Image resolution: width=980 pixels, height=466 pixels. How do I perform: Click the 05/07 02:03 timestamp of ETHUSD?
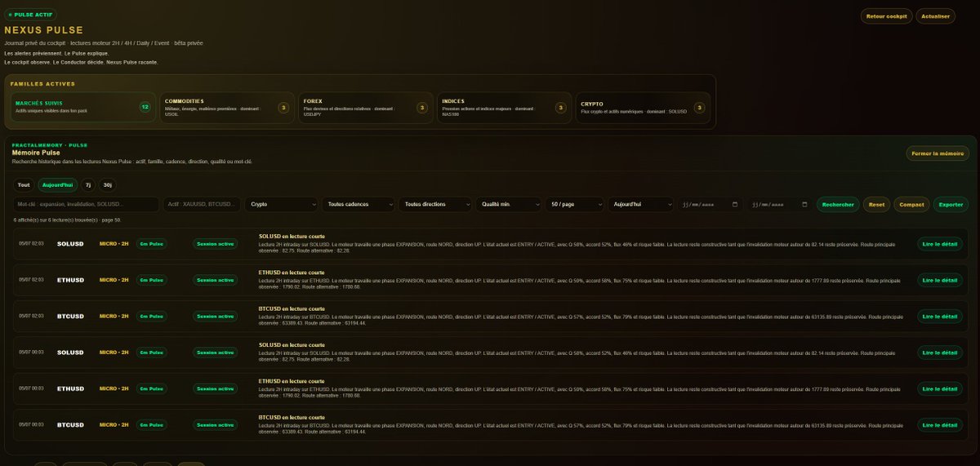30,280
